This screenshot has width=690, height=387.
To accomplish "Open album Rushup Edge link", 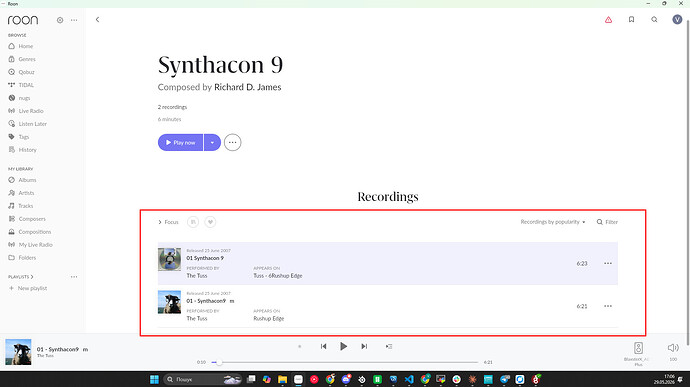I will (x=269, y=318).
